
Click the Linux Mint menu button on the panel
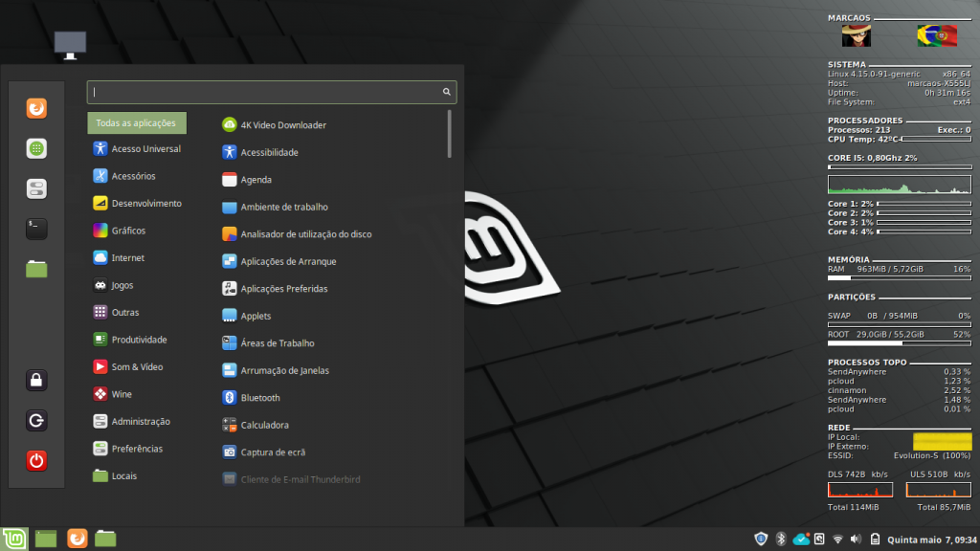coord(13,539)
